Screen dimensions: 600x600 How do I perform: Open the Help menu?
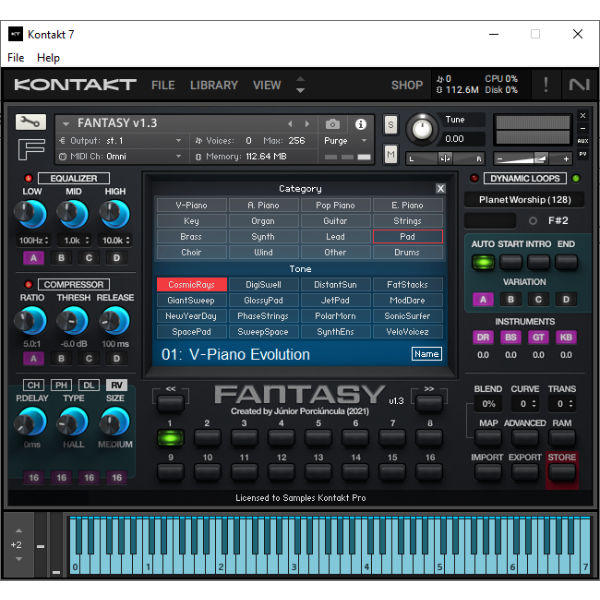point(48,58)
